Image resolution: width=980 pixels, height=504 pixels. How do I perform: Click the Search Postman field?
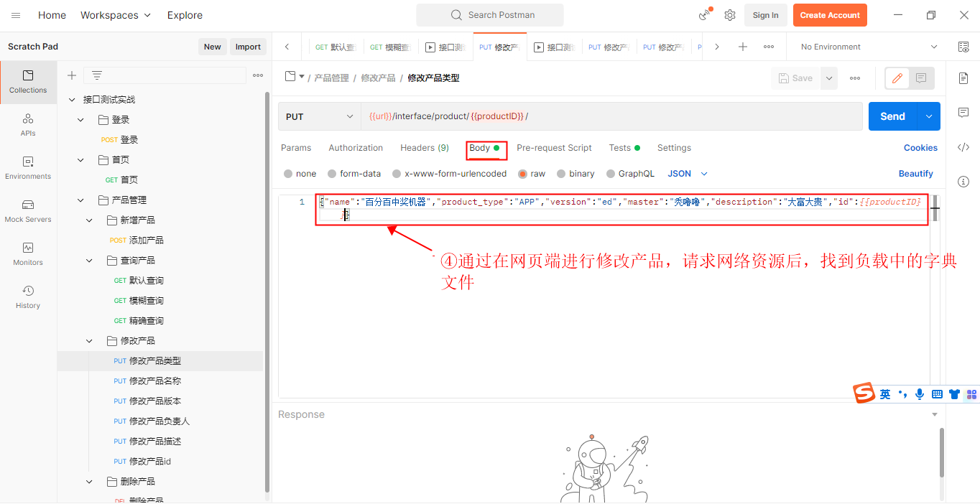click(x=490, y=15)
